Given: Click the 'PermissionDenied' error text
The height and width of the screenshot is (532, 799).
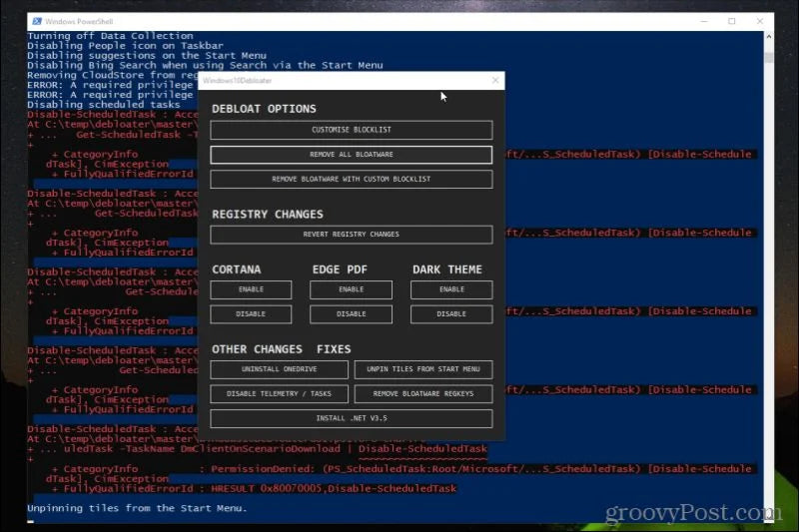Looking at the screenshot, I should click(263, 469).
